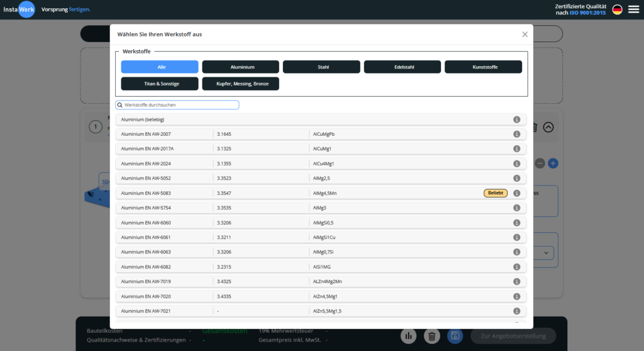Close the Werkstoff selection dialog
The width and height of the screenshot is (644, 351).
(x=525, y=34)
